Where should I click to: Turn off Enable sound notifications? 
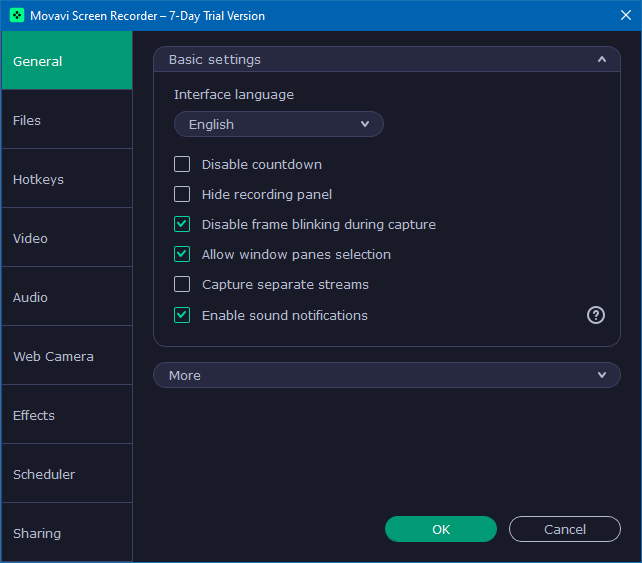(182, 315)
